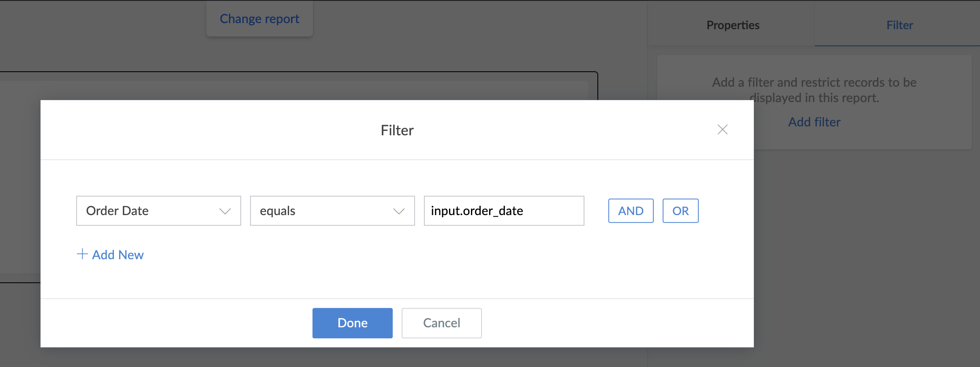Click the Change report button
The height and width of the screenshot is (367, 980).
[259, 19]
